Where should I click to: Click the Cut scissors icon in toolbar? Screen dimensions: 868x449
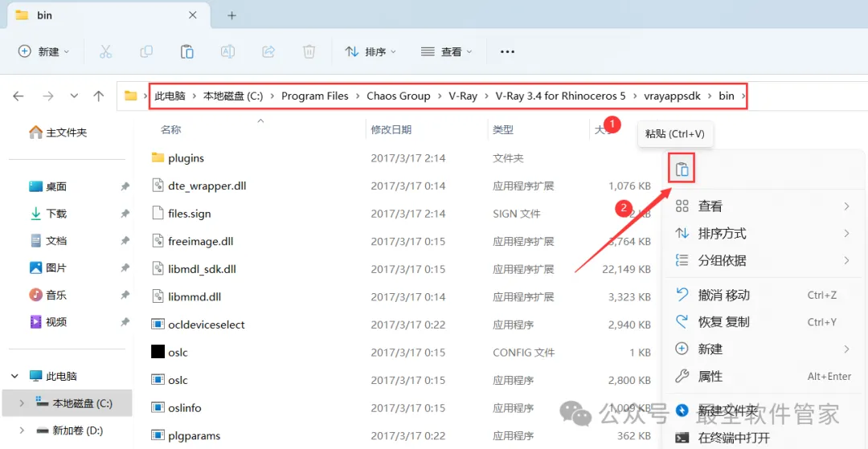click(105, 51)
